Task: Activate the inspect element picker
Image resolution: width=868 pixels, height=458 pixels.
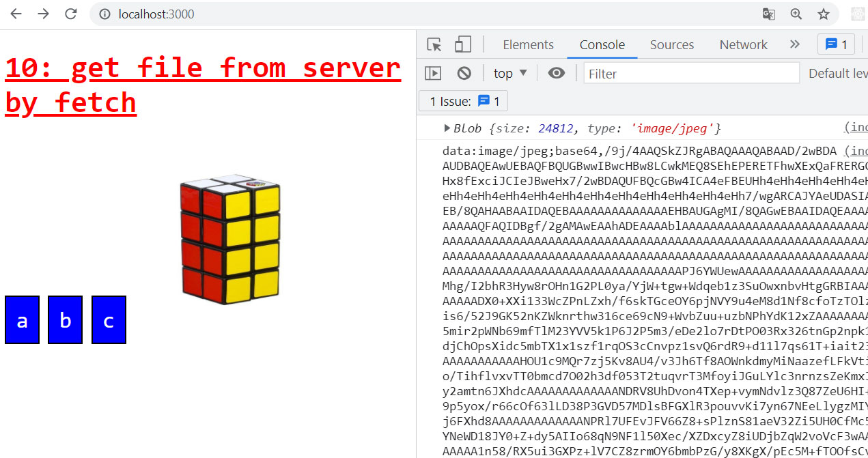Action: click(x=434, y=44)
